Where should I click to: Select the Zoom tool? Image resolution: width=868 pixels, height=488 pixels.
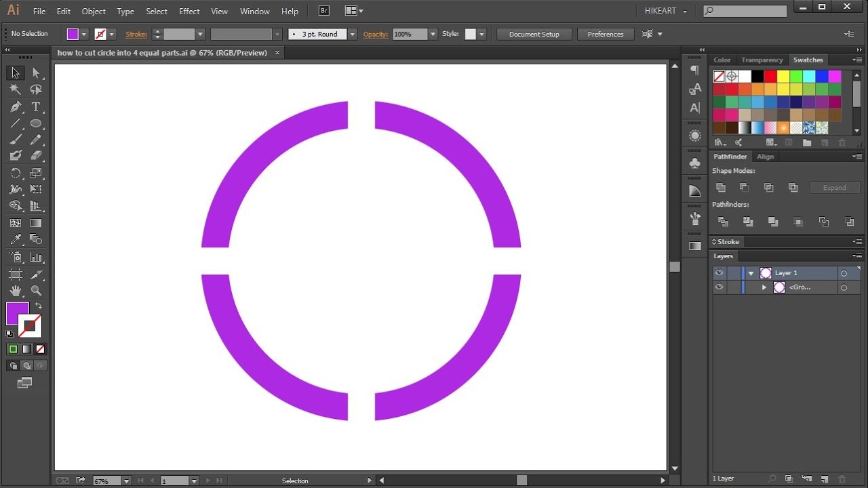coord(36,291)
